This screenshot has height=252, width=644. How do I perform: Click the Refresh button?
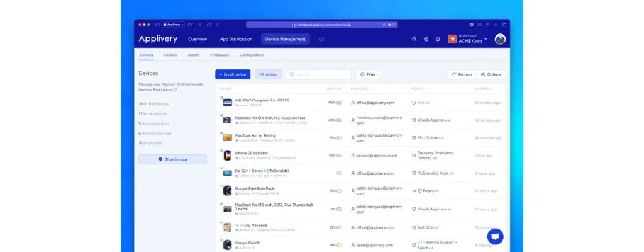[462, 74]
